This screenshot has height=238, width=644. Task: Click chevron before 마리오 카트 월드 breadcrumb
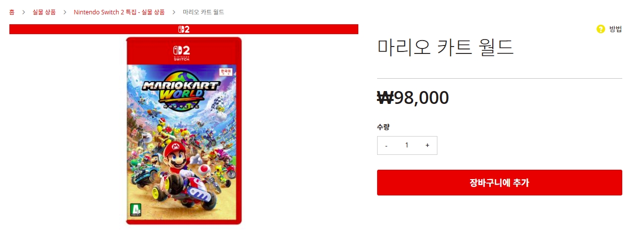(174, 12)
